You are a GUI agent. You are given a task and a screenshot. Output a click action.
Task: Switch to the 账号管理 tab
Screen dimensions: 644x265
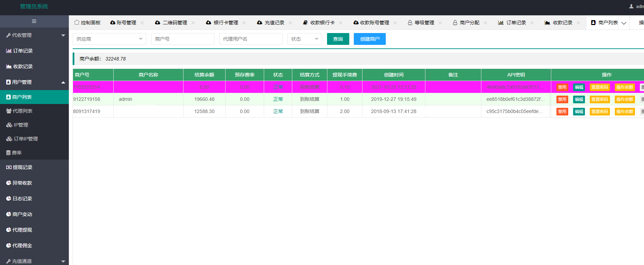[123, 23]
